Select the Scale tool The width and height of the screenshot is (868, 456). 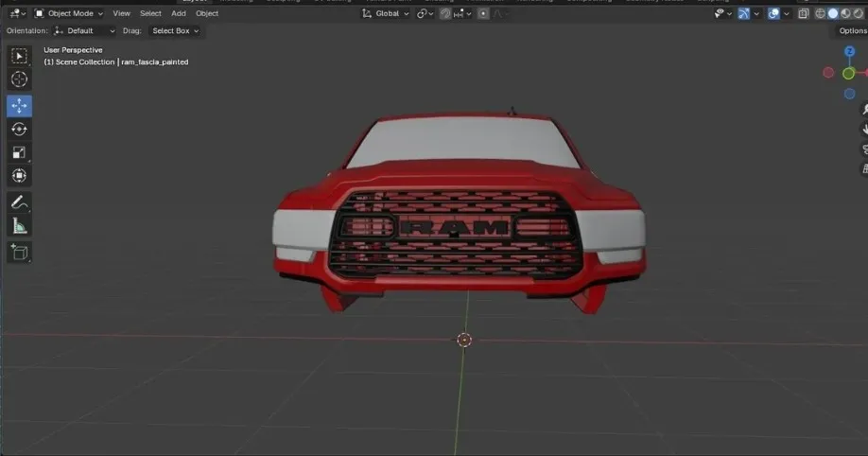pyautogui.click(x=19, y=152)
